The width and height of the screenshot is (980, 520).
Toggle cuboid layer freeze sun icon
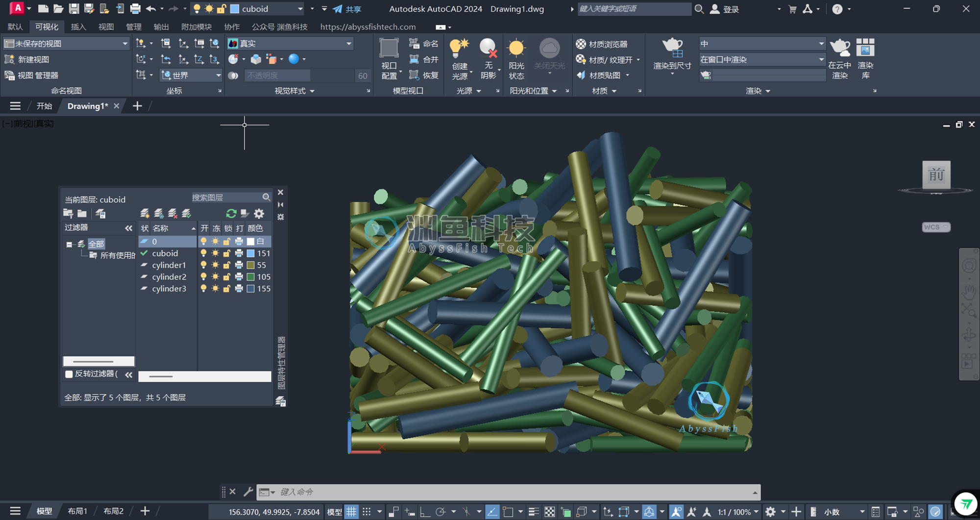[216, 253]
